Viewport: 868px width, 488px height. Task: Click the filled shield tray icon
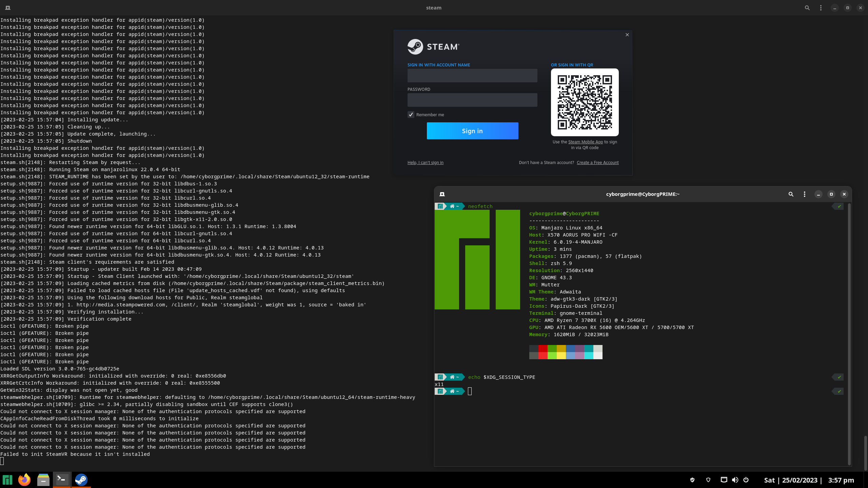(x=692, y=480)
